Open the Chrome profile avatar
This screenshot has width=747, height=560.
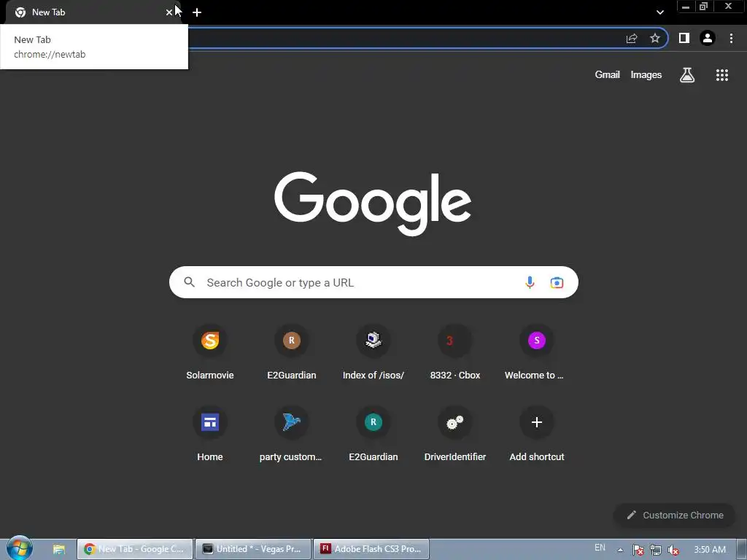708,38
